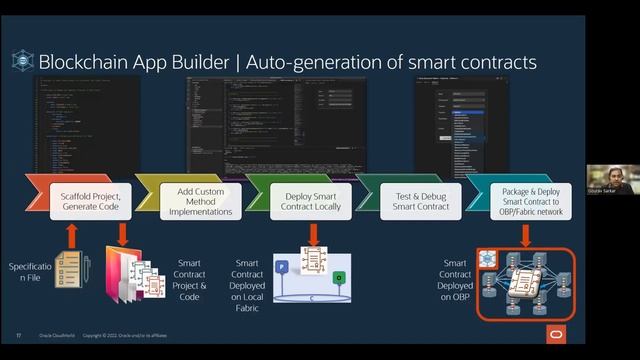640x360 pixels.
Task: Click the blue P peer node icon
Action: (282, 267)
